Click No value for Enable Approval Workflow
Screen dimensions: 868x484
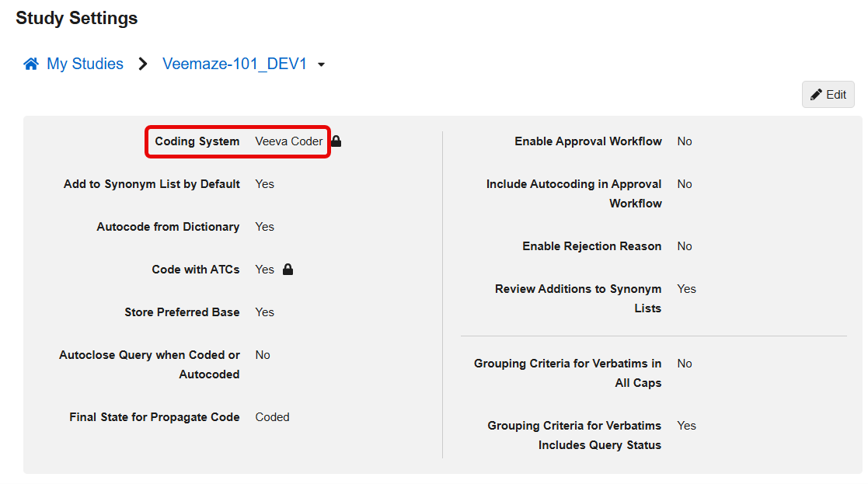(684, 141)
